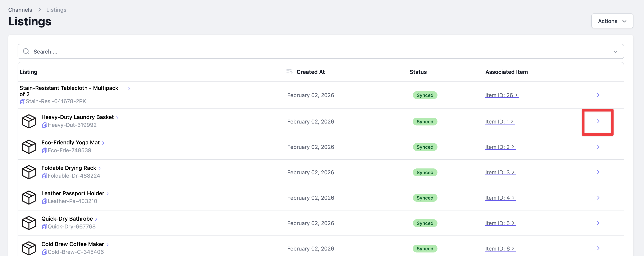Screen dimensions: 644x256
Task: Click the Quick-Dry Bathrobe package icon
Action: pos(29,223)
